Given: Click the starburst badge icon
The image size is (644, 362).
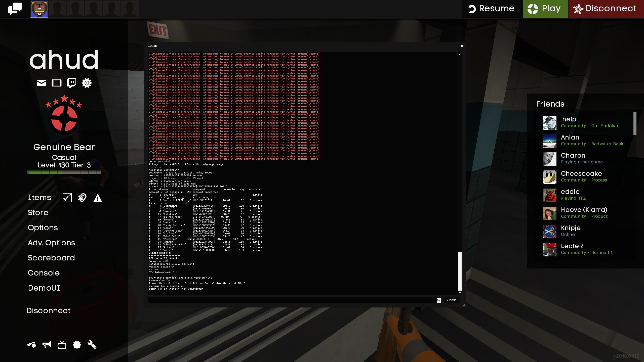Looking at the screenshot, I should tap(77, 345).
